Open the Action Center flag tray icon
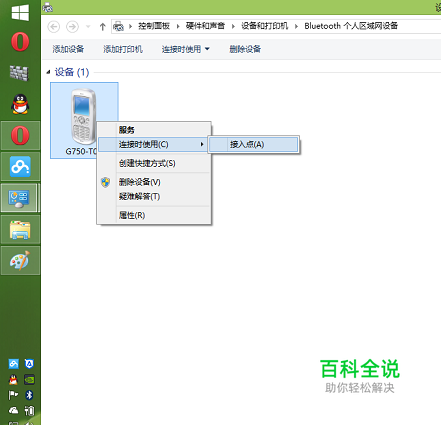441x425 pixels. click(x=13, y=395)
